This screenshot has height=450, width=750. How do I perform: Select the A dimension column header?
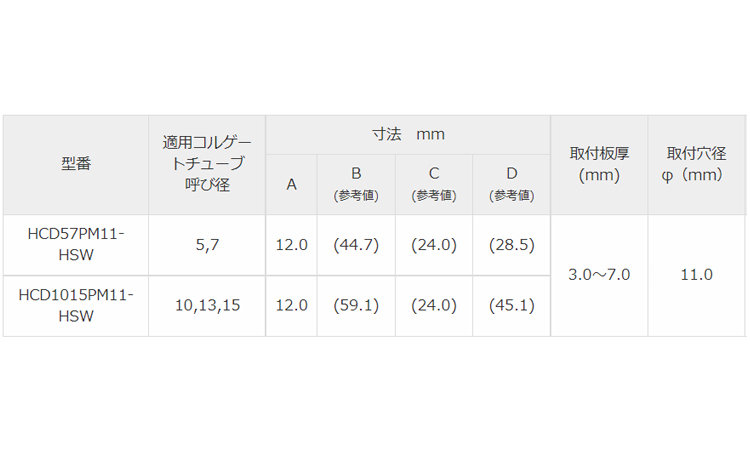291,184
